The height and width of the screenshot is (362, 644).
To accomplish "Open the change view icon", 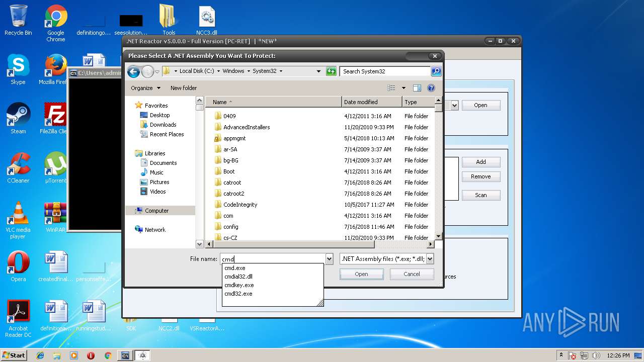I will coord(391,88).
